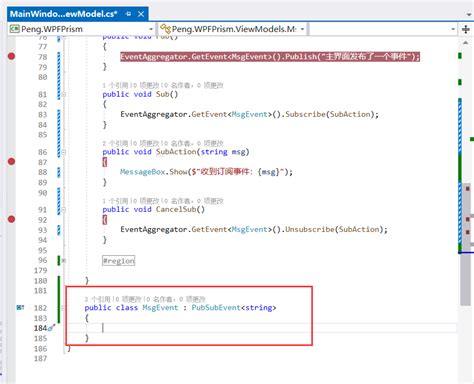
Task: Place cursor in empty line 184
Action: coord(262,328)
